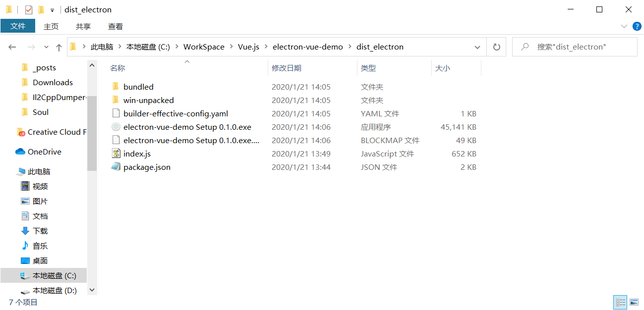Select OneDrive in the navigation pane

click(44, 152)
